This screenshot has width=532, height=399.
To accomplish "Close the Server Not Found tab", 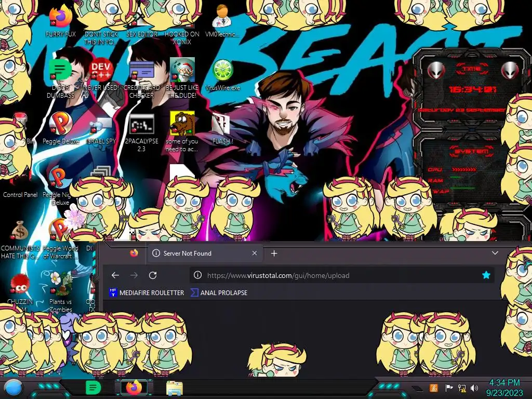I will [x=255, y=253].
